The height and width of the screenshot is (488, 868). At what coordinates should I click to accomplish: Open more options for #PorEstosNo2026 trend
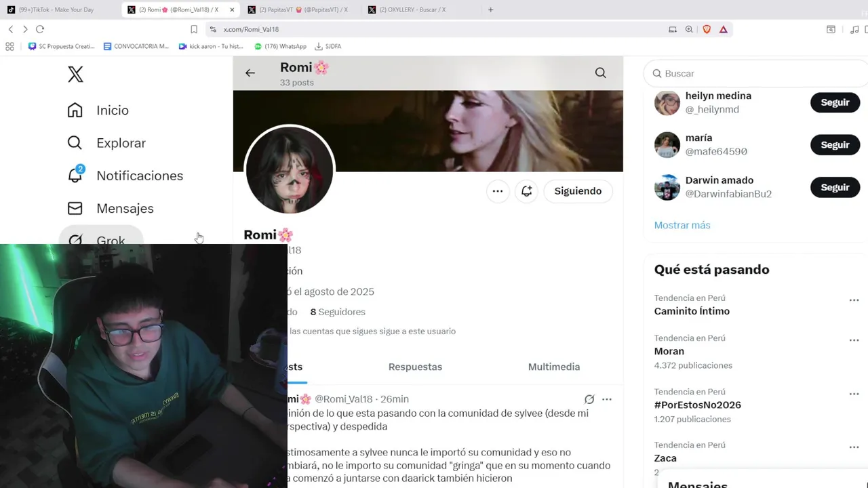coord(854,394)
